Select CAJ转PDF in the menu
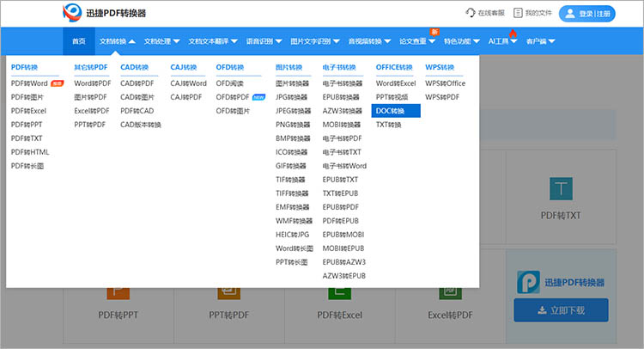 186,97
